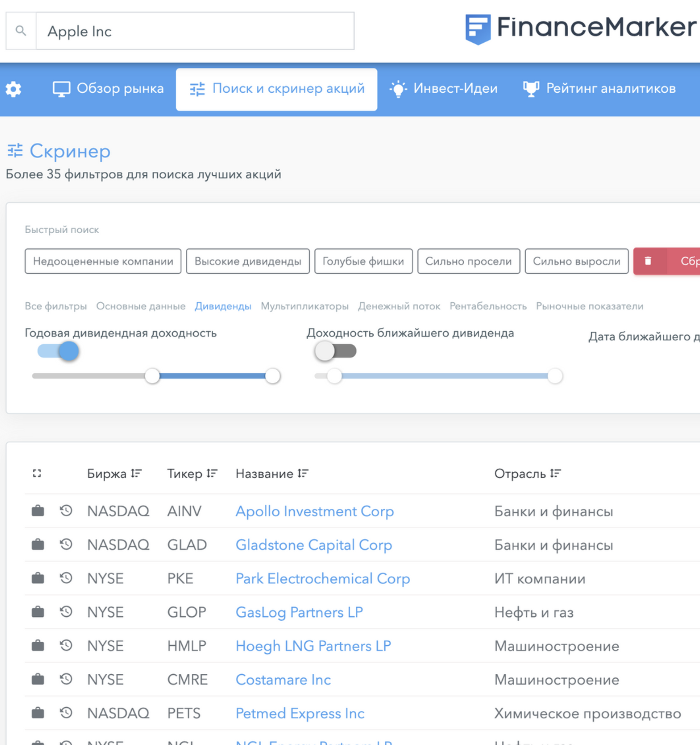Image resolution: width=700 pixels, height=745 pixels.
Task: Click the search magnifier icon
Action: click(21, 31)
